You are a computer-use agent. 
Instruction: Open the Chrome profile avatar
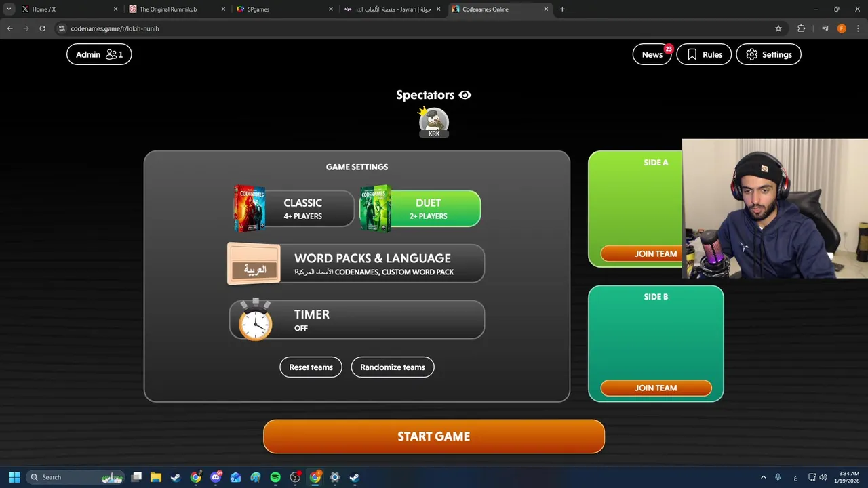(x=842, y=28)
